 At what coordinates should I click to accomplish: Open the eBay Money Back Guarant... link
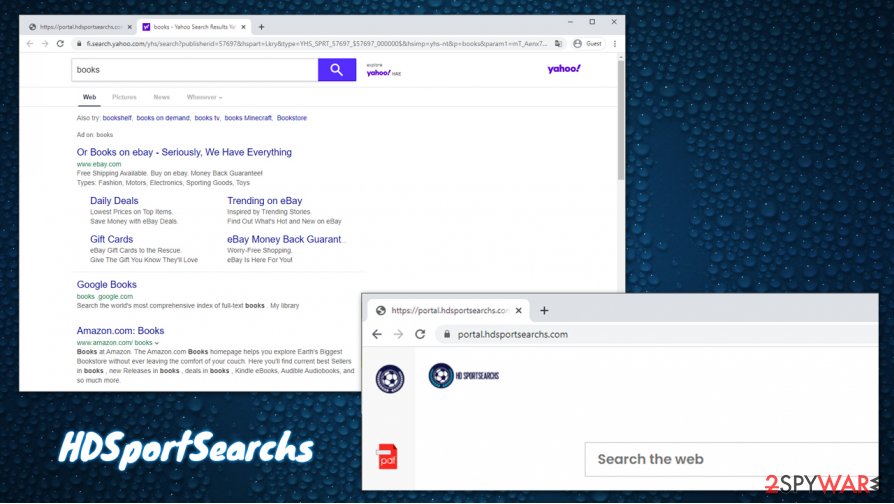286,239
